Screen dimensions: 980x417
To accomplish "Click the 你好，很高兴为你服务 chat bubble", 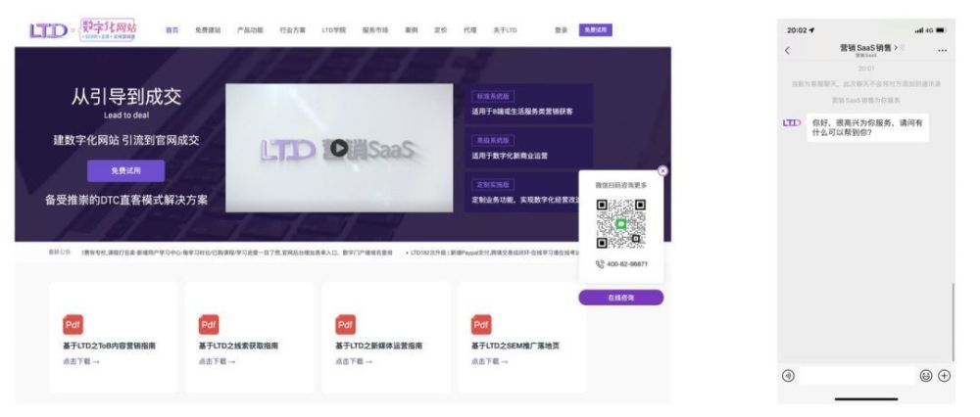I will click(x=867, y=128).
